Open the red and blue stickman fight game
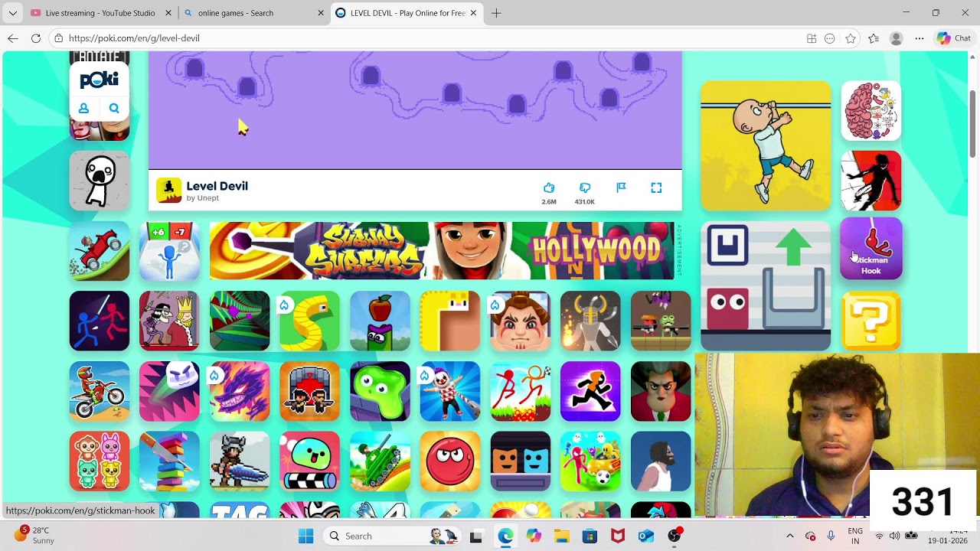Image resolution: width=980 pixels, height=551 pixels. click(x=100, y=321)
